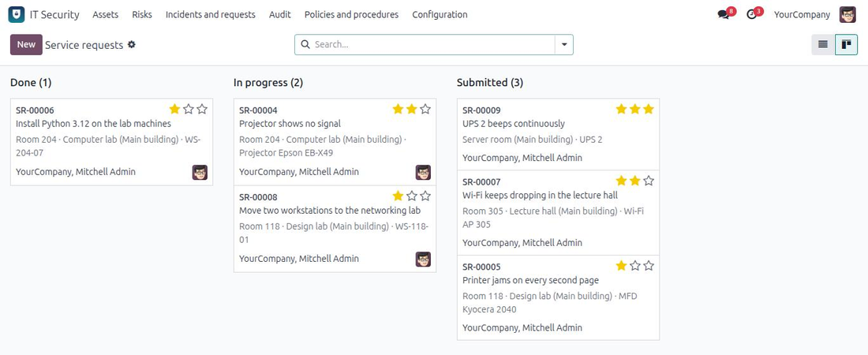Click the New button

[26, 44]
